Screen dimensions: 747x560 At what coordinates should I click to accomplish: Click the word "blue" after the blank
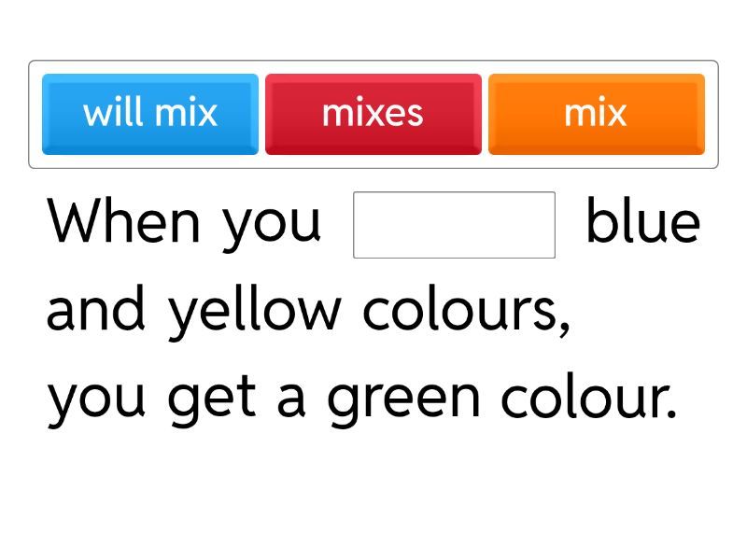[642, 222]
